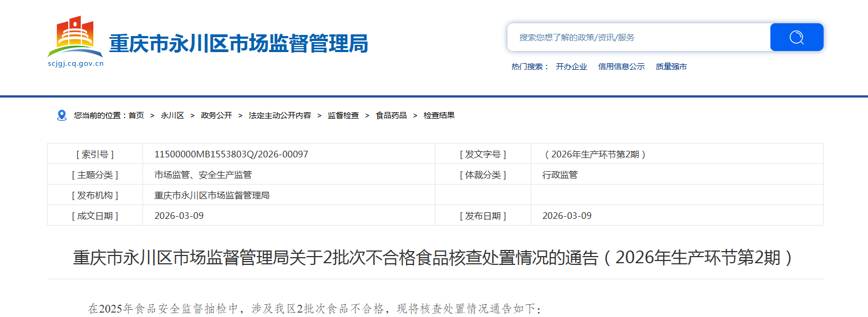Viewport: 868px width, 317px height.
Task: Select 法定主动公开内容 breadcrumb item
Action: 280,115
